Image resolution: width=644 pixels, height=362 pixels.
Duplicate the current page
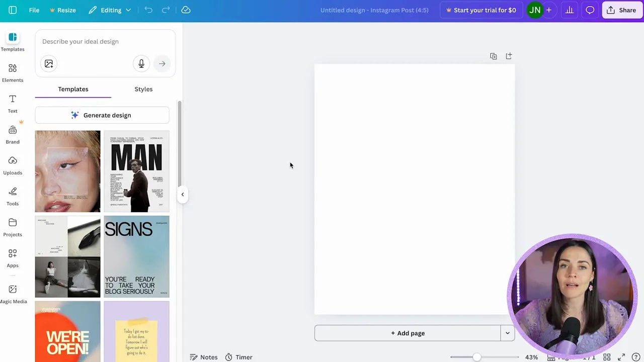click(x=493, y=56)
